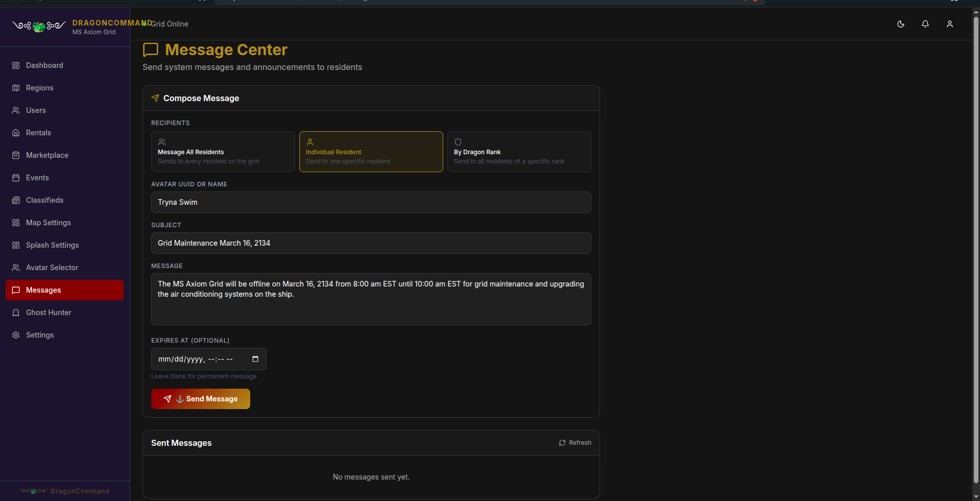Click inside the Message text area
Image resolution: width=980 pixels, height=501 pixels.
pos(371,299)
